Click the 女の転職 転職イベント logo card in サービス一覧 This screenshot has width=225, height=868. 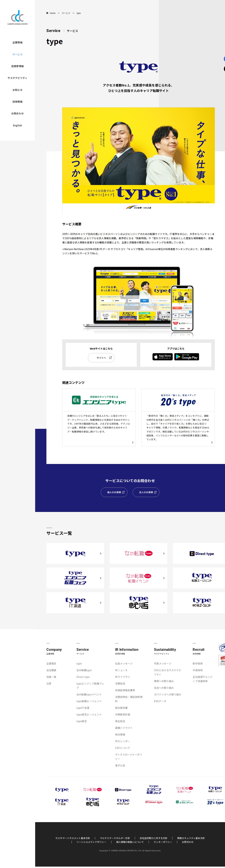(139, 578)
